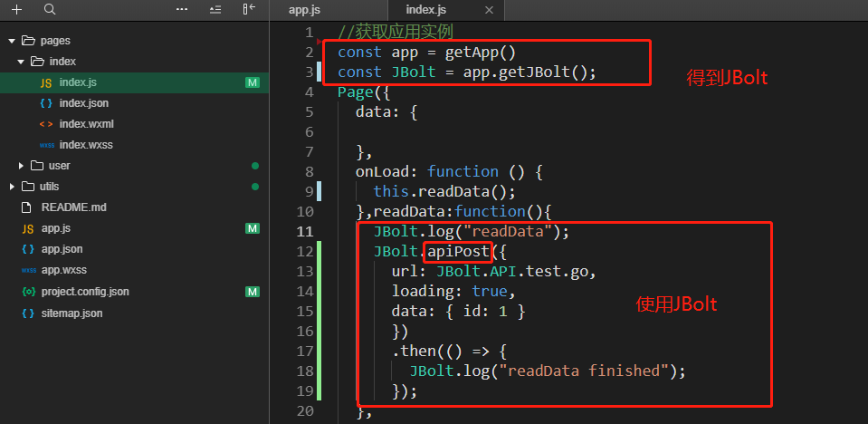Open the three-dot more options menu
This screenshot has width=868, height=424.
pyautogui.click(x=182, y=9)
